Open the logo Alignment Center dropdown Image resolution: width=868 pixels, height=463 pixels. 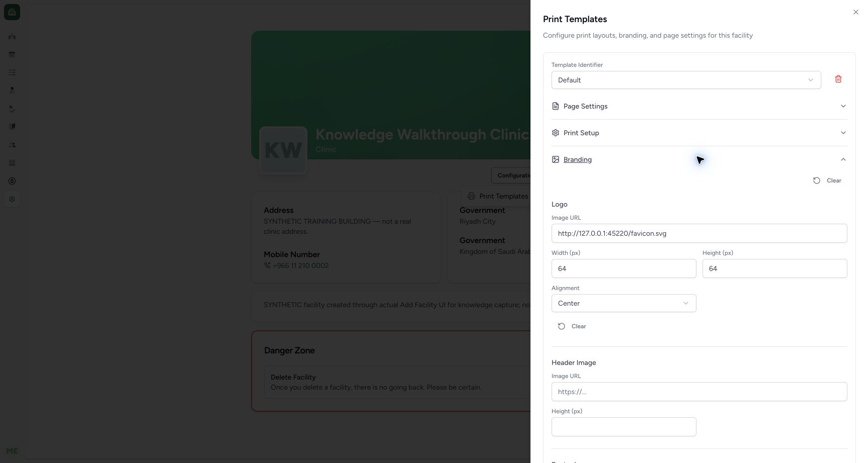[x=623, y=303]
